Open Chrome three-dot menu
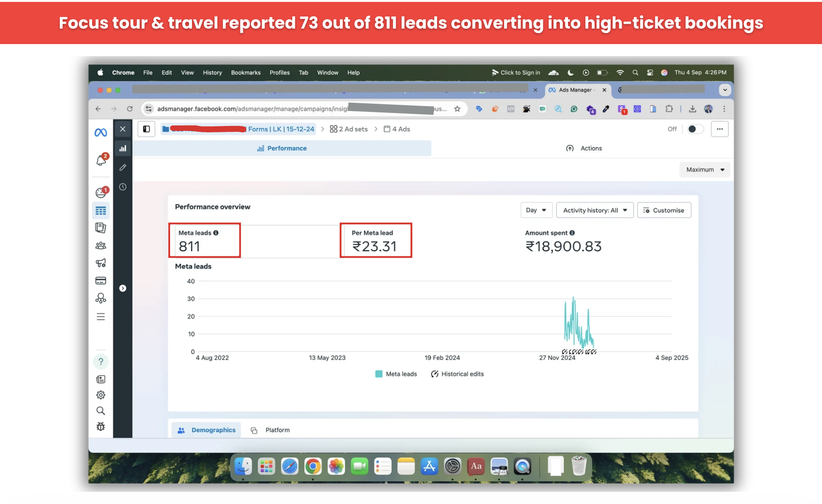 (724, 109)
